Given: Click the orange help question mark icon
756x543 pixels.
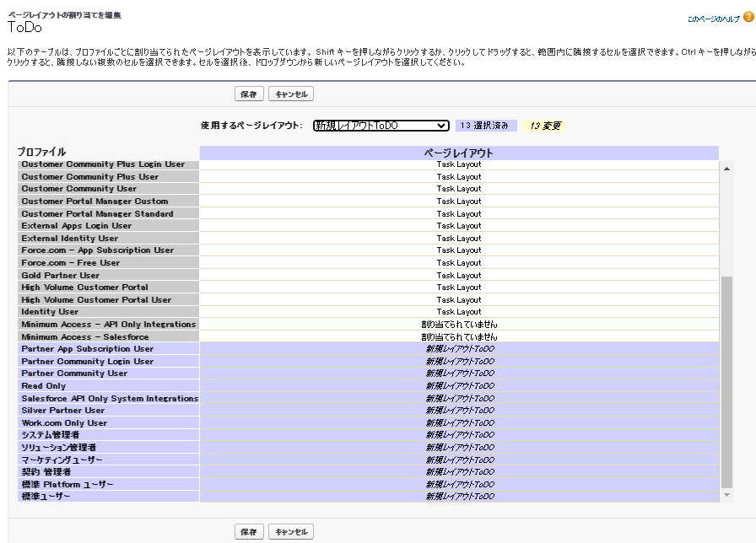Looking at the screenshot, I should click(x=748, y=17).
